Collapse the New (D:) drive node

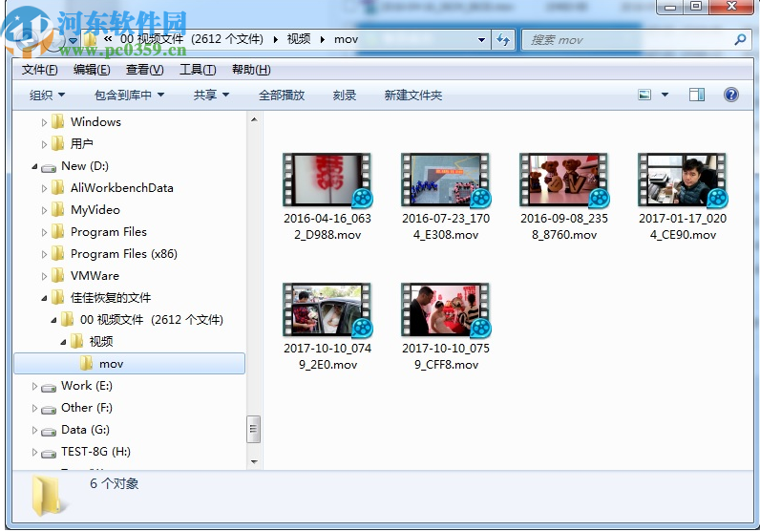click(x=34, y=166)
